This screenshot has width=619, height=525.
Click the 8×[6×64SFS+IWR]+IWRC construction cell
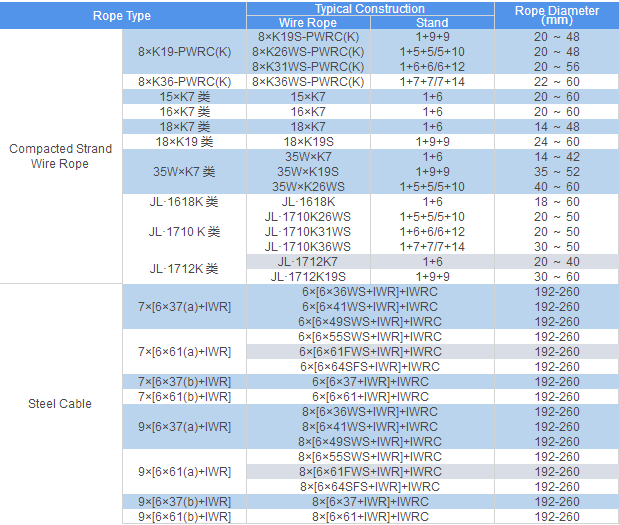pyautogui.click(x=370, y=487)
